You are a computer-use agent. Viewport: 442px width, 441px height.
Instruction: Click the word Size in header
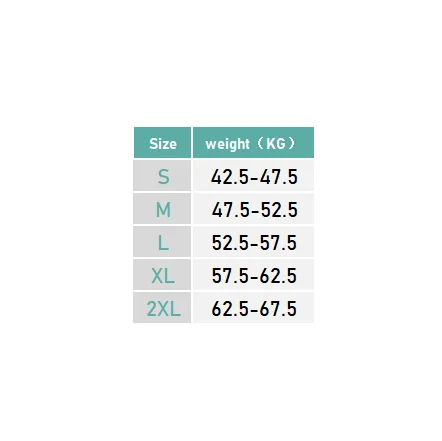[x=163, y=144]
